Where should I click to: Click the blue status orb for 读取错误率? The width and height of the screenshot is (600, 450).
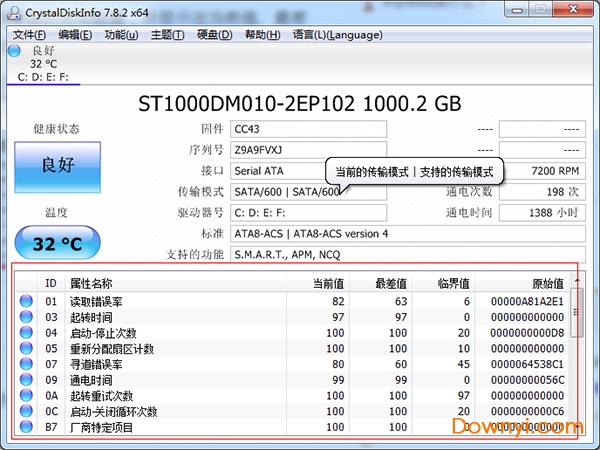[26, 301]
